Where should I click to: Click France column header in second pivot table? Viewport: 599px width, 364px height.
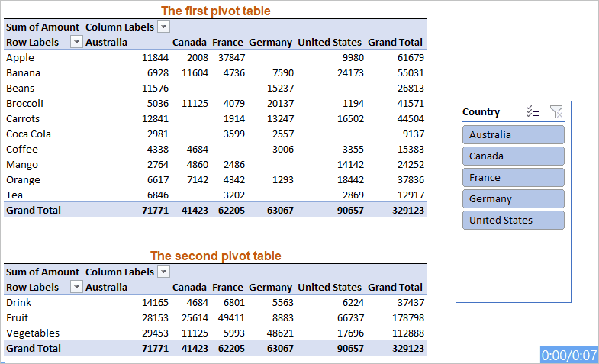point(227,287)
